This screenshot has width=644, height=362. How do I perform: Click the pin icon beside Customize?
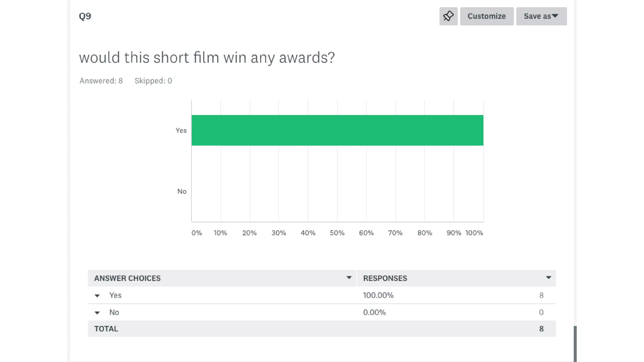(x=448, y=16)
